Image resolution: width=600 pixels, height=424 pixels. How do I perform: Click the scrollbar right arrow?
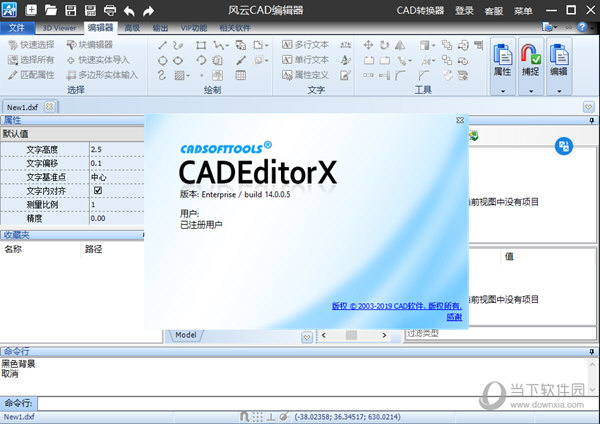384,335
